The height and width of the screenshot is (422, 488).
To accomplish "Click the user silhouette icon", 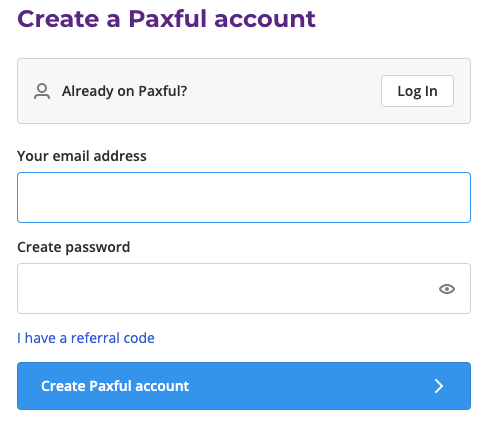I will 42,91.
